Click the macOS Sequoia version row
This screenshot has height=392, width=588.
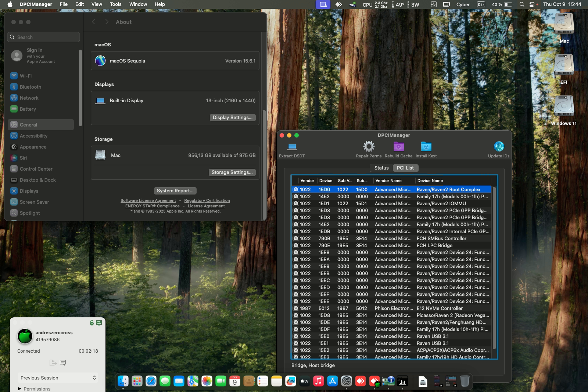coord(175,61)
